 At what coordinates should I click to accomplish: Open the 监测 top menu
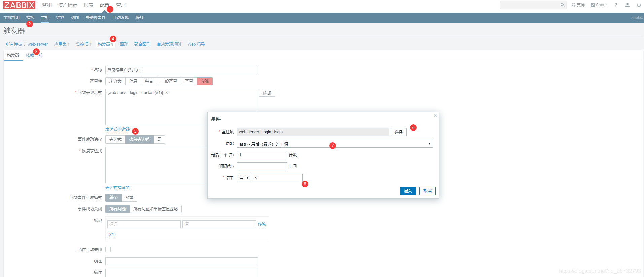47,5
